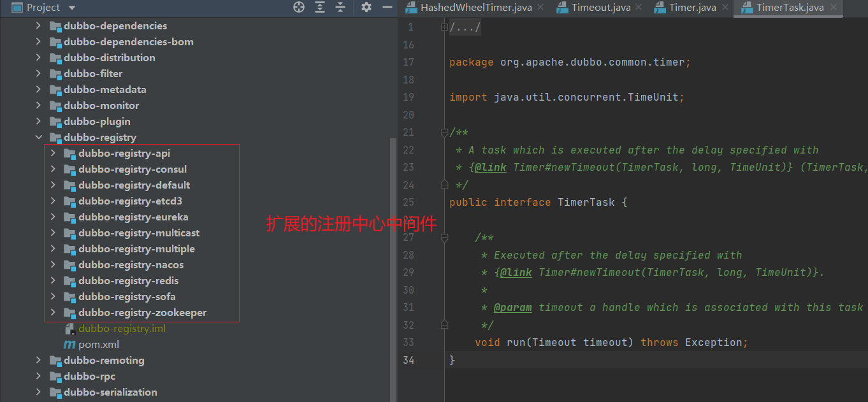Click the dubbo-registry-etcd3 module folder icon

(69, 201)
